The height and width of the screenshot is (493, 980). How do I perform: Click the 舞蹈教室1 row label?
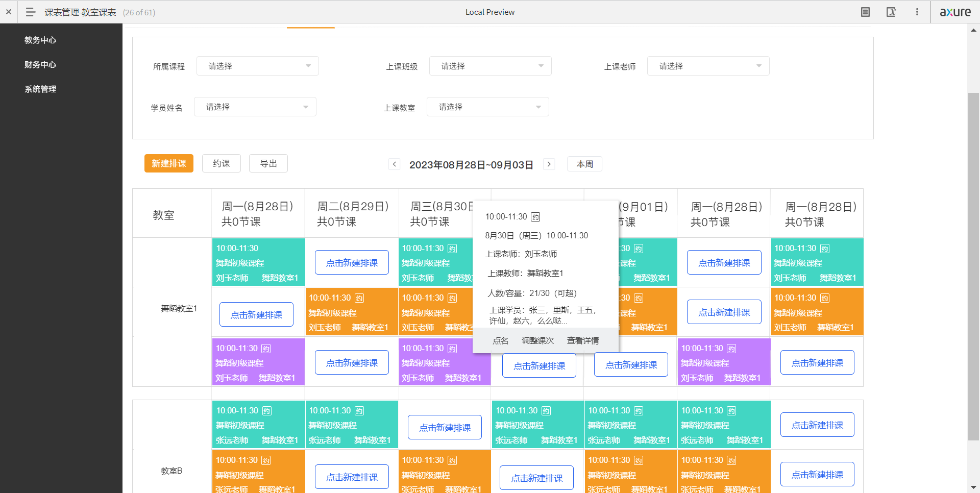pos(179,308)
